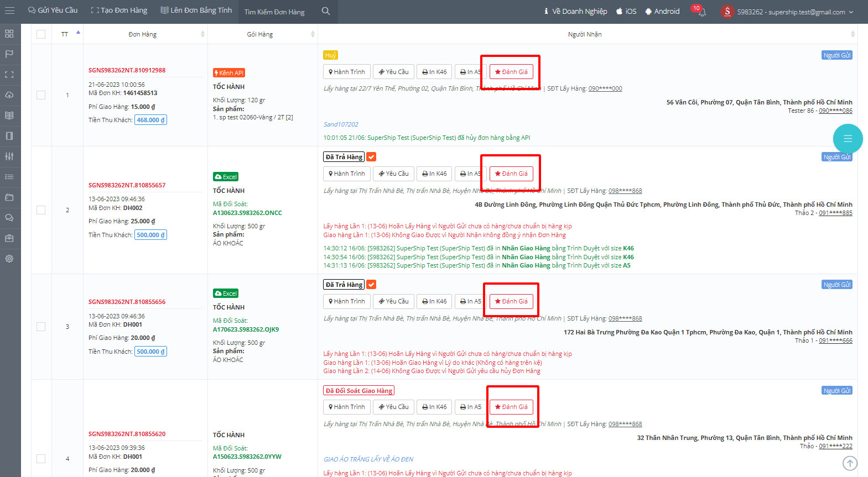The image size is (868, 477).
Task: Click the search magnifier icon
Action: [x=326, y=11]
